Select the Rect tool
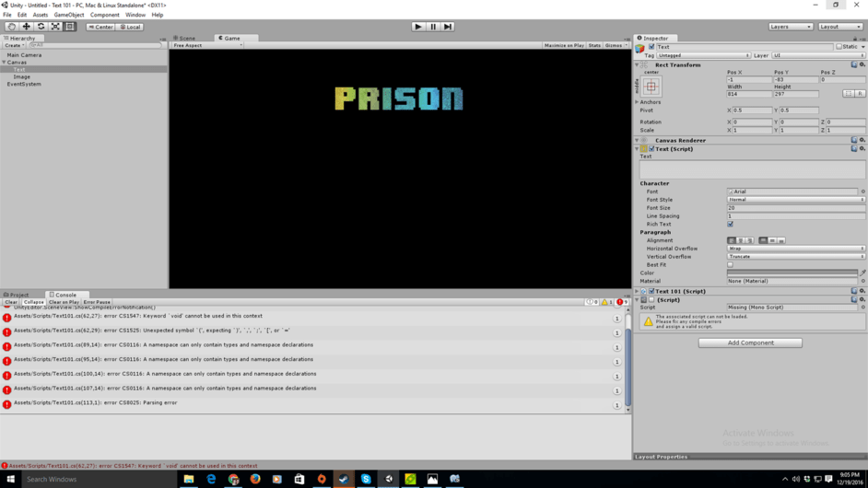868x488 pixels. click(x=70, y=27)
